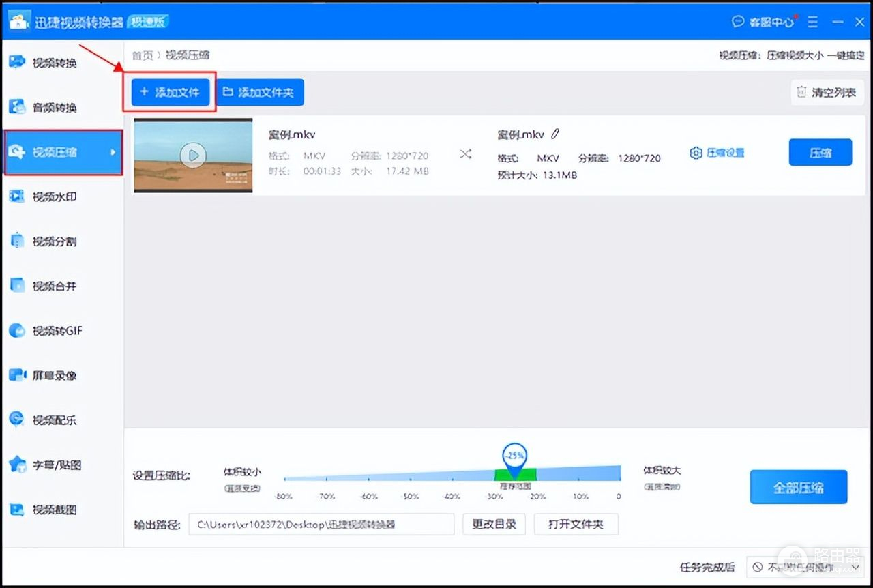Click 首页 in the breadcrumb
The width and height of the screenshot is (873, 588).
pos(143,55)
